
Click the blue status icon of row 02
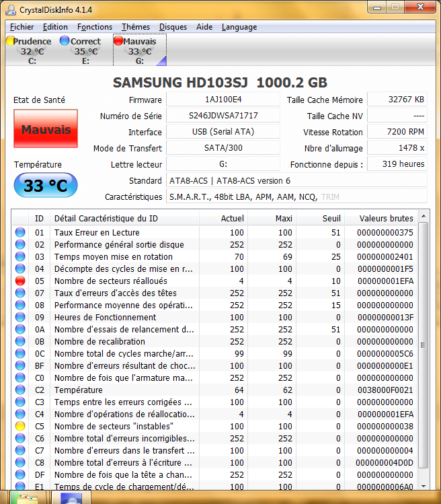pos(20,244)
